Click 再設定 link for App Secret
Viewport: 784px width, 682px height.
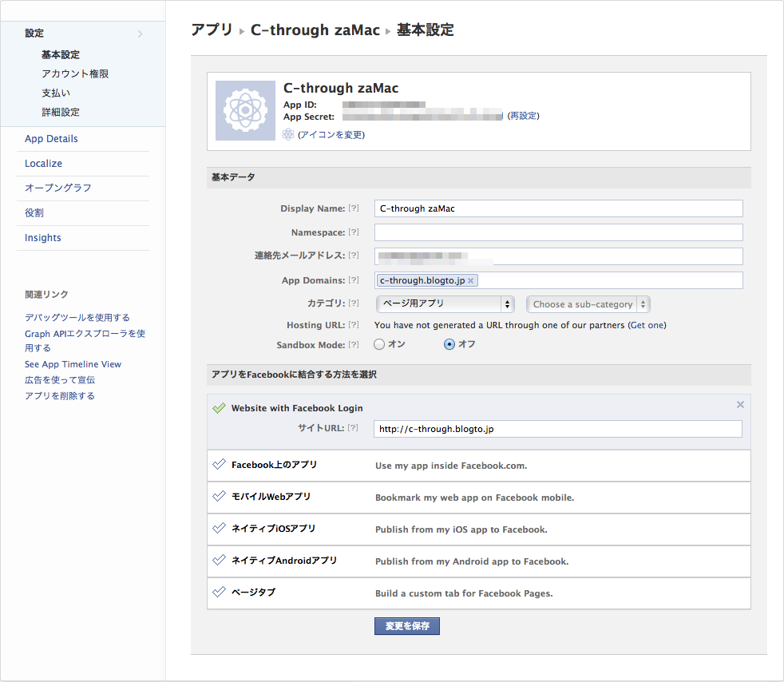click(523, 116)
